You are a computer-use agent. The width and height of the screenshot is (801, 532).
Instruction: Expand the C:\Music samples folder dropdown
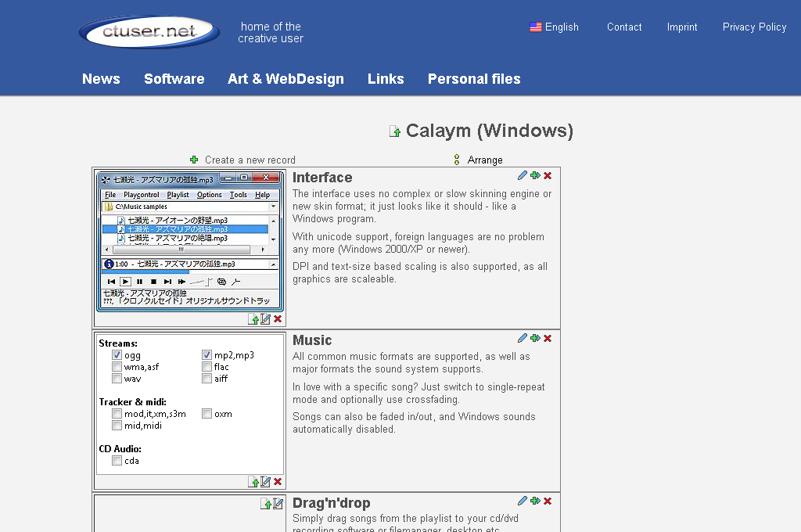[273, 207]
